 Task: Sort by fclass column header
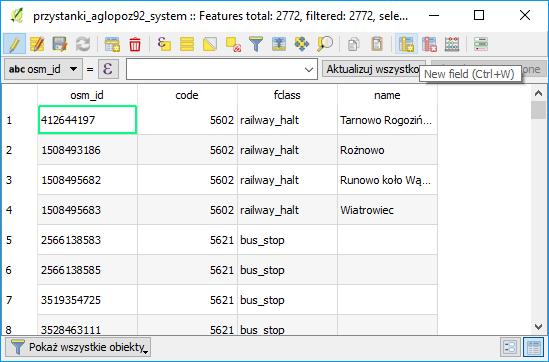pos(287,95)
